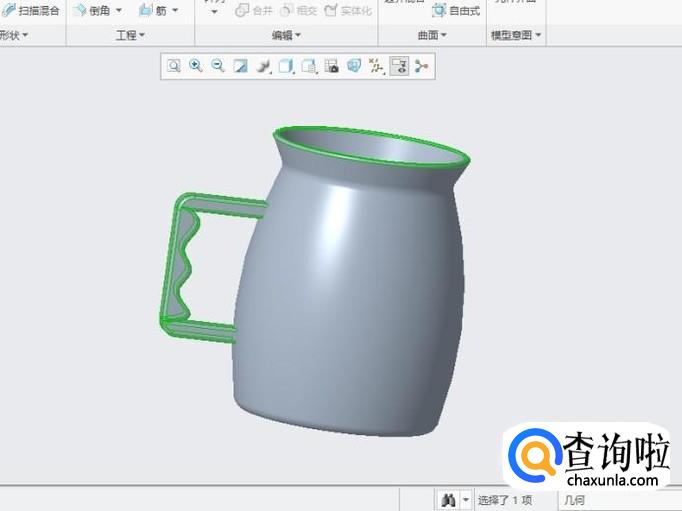The height and width of the screenshot is (511, 682).
Task: Expand the 编辑 ribbon group
Action: (x=287, y=35)
